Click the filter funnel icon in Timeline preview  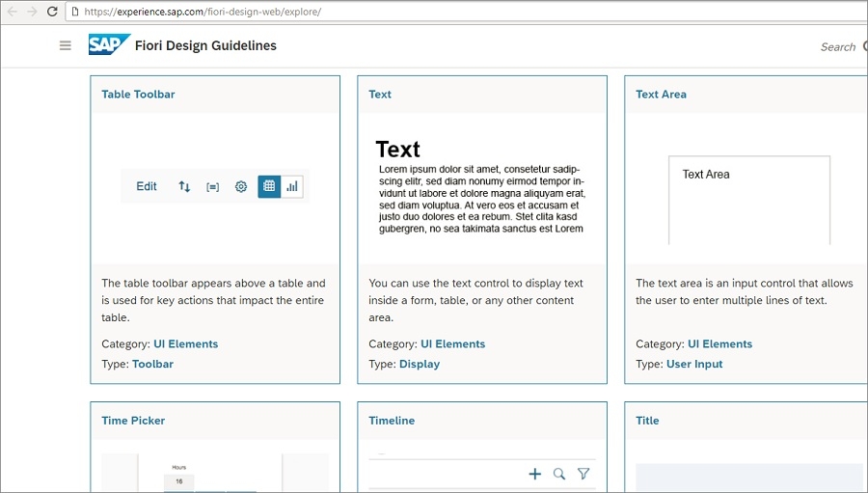pyautogui.click(x=583, y=474)
